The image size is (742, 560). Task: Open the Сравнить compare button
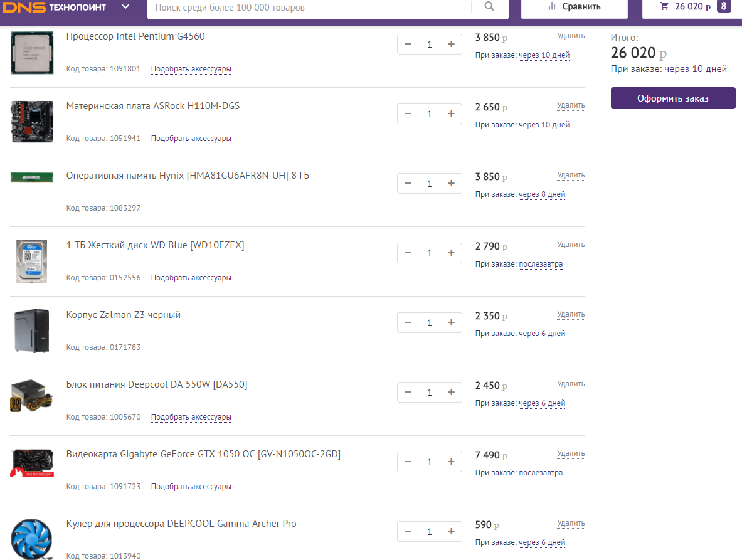coord(575,7)
